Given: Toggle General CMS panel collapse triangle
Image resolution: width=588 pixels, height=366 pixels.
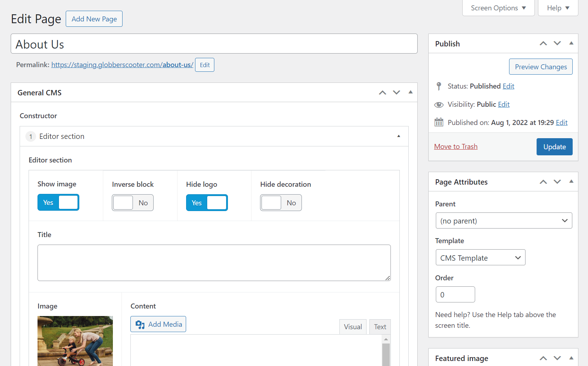Looking at the screenshot, I should (410, 92).
